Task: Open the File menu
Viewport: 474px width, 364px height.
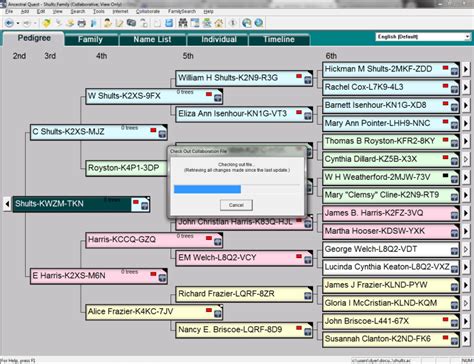Action: pyautogui.click(x=9, y=11)
